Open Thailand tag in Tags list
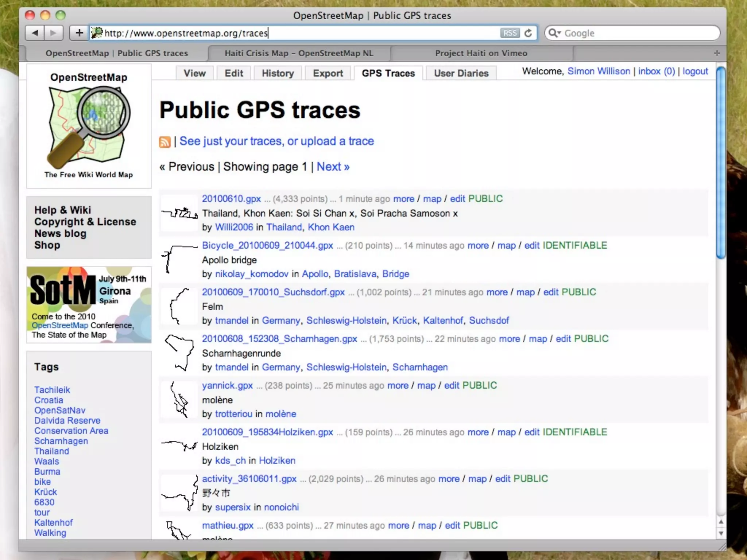 [x=51, y=451]
